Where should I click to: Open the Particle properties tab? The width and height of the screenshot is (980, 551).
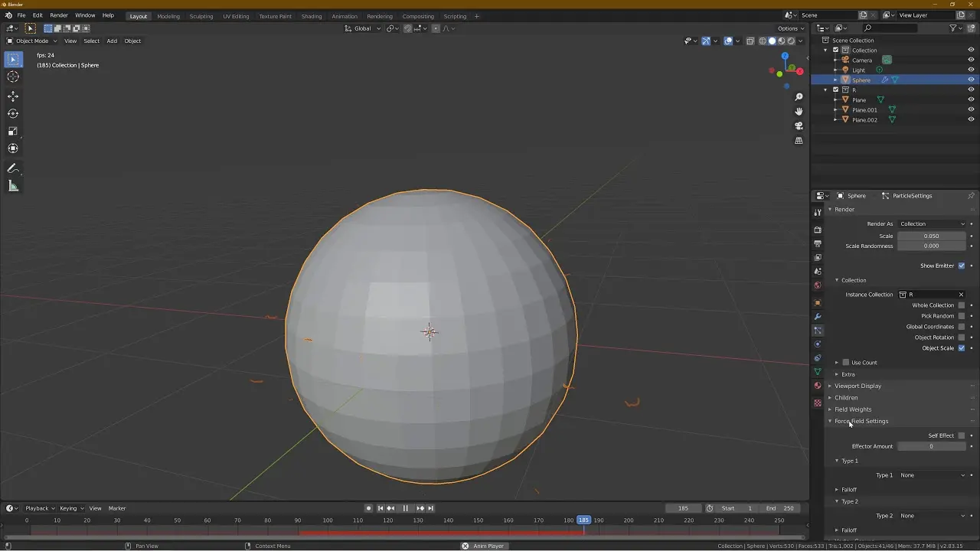point(818,331)
